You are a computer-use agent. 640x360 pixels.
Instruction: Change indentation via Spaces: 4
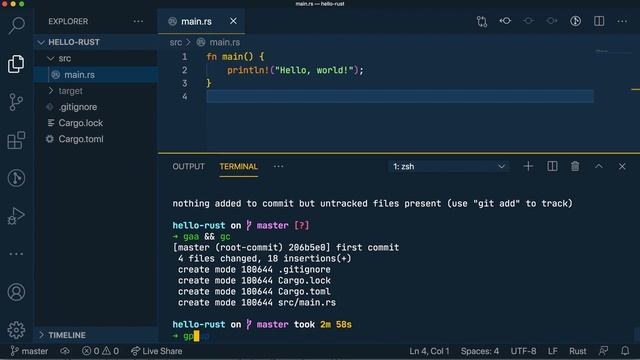coord(480,351)
